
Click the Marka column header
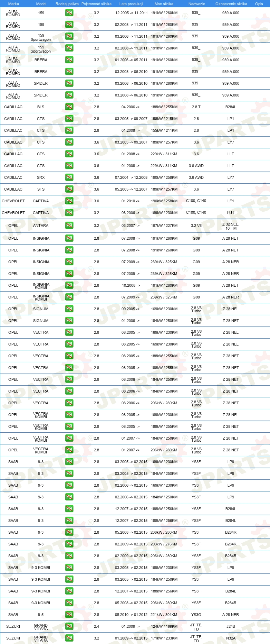click(x=13, y=4)
